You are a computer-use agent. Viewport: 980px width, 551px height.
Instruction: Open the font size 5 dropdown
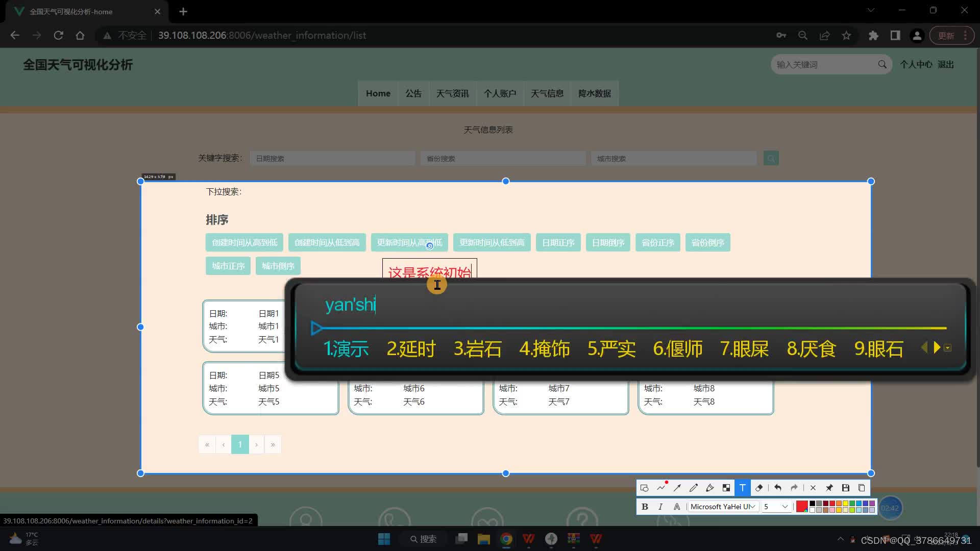tap(776, 507)
